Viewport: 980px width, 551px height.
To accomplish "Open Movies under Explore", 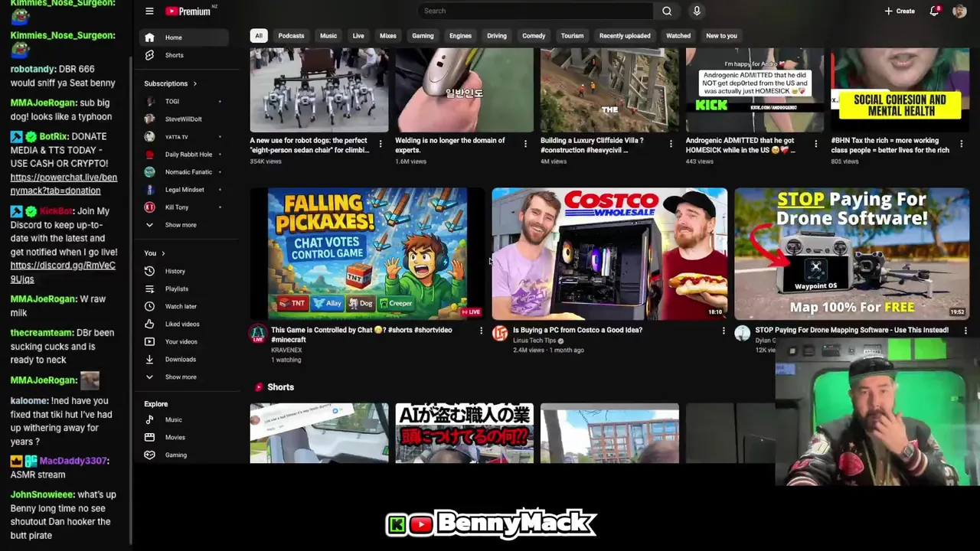I will coord(184,437).
